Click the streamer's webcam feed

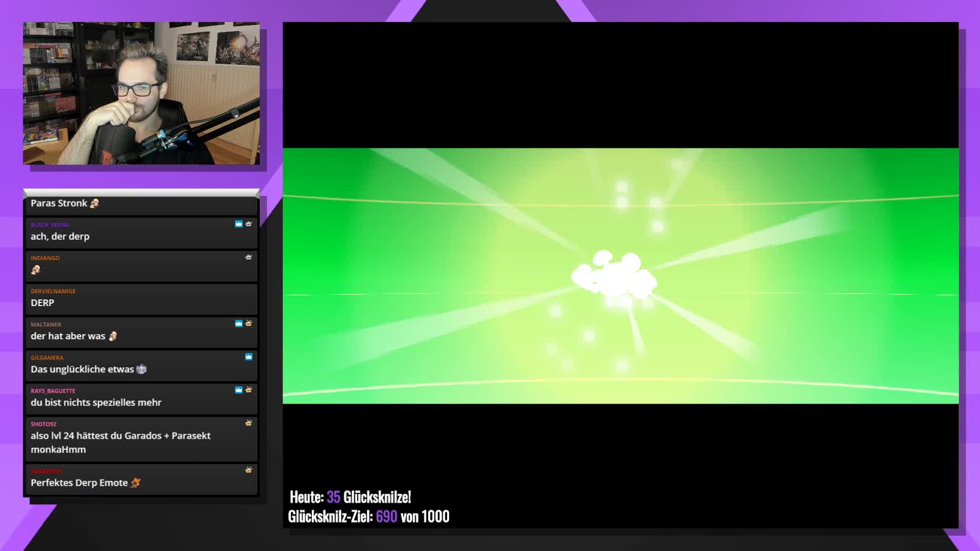[x=141, y=93]
